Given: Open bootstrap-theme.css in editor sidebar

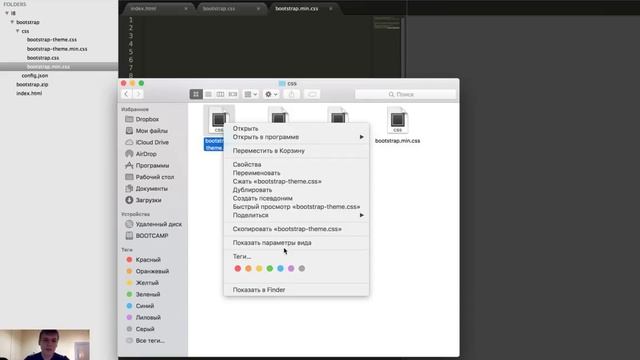Looking at the screenshot, I should click(52, 40).
